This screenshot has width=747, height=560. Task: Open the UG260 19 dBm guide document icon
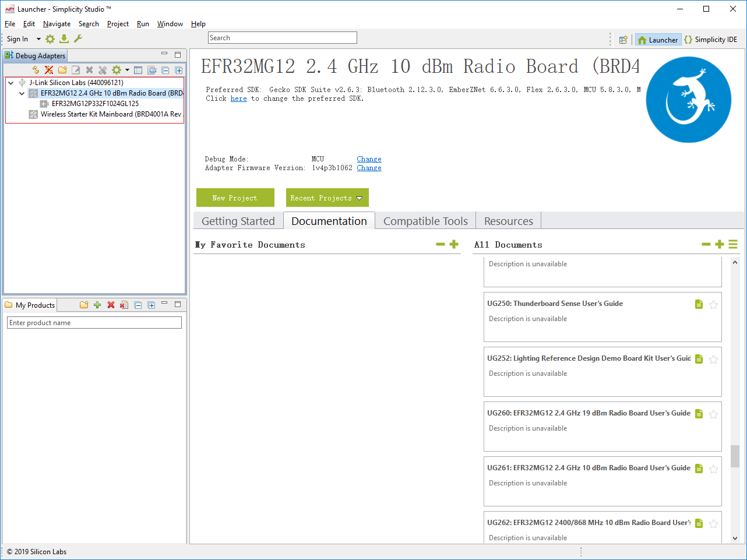click(699, 414)
